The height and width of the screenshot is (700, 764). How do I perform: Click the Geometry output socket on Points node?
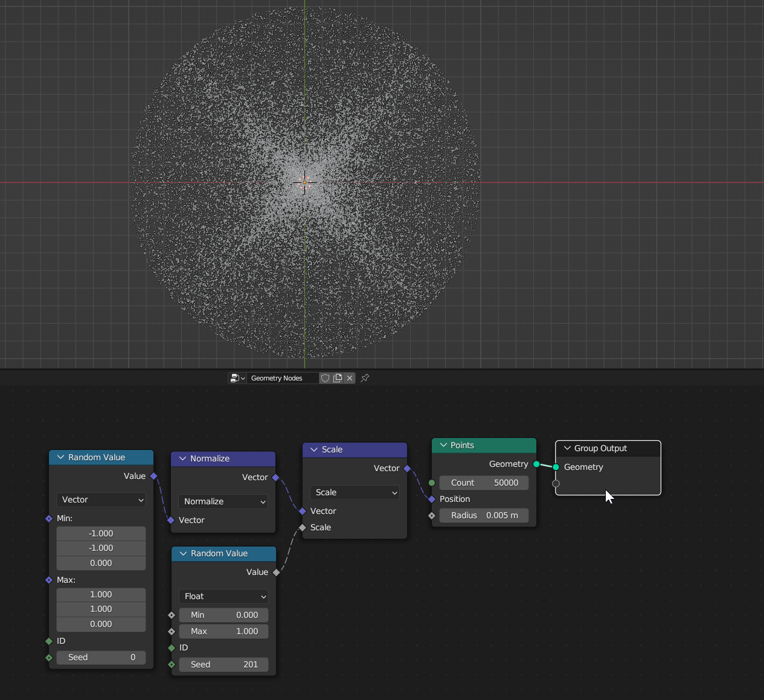point(536,464)
